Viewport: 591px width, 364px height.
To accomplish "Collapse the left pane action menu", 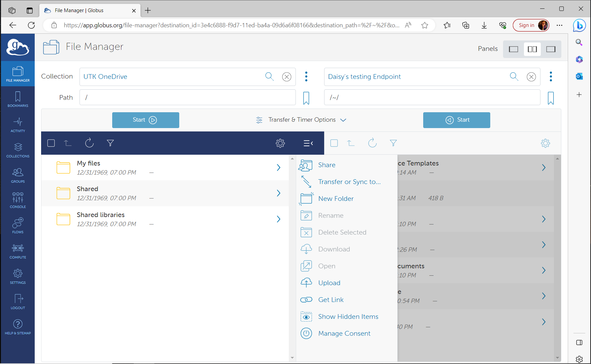I will click(308, 143).
